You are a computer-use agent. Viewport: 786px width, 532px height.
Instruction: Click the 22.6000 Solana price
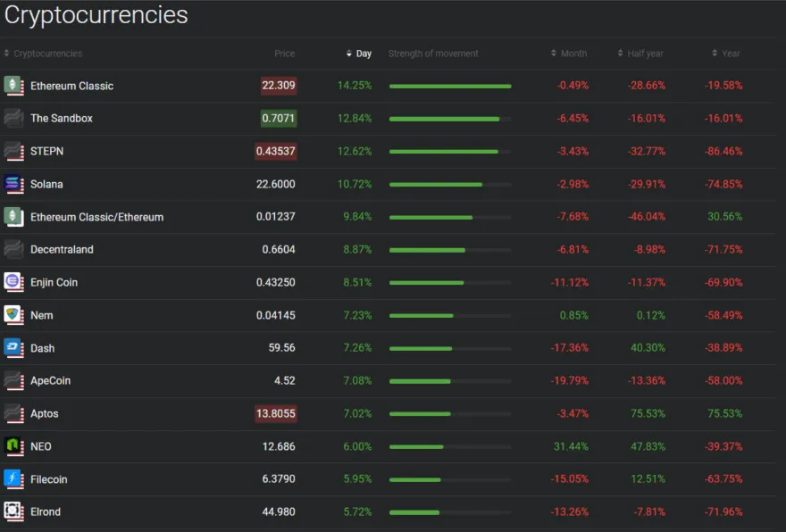pos(276,184)
